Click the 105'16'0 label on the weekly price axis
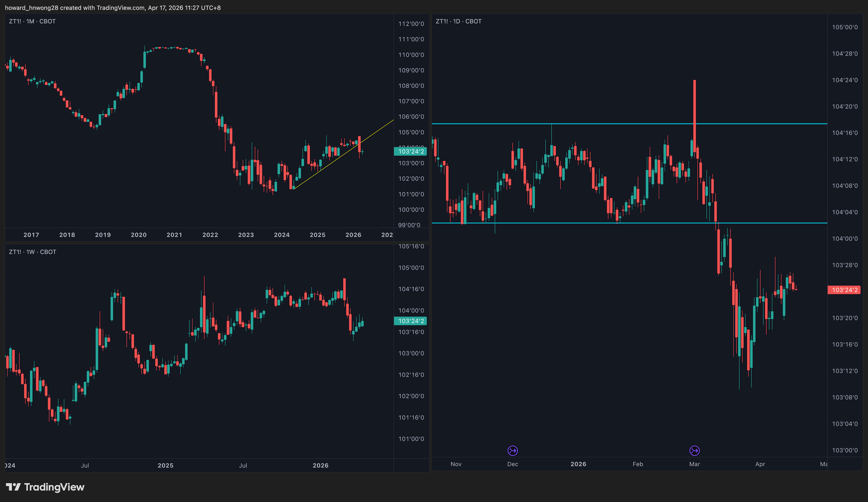Viewport: 868px width, 502px height. [411, 246]
